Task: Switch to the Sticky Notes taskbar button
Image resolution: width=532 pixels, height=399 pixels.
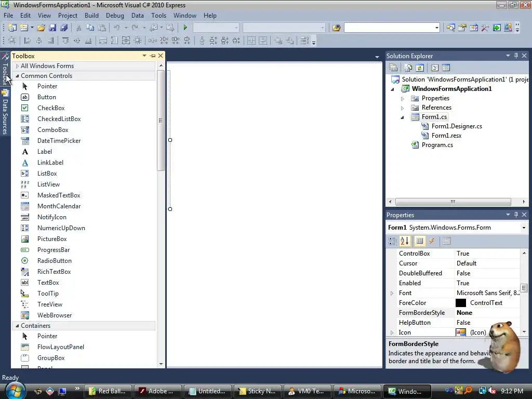Action: 258,391
